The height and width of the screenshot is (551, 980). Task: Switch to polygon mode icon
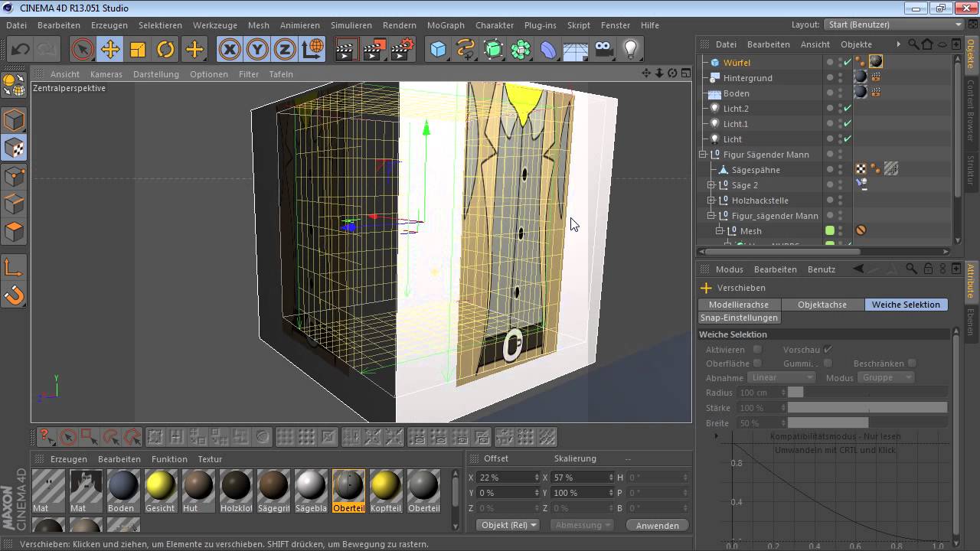point(15,231)
